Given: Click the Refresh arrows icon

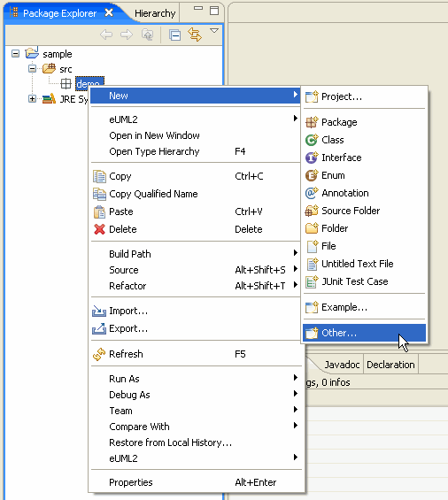Looking at the screenshot, I should [x=99, y=354].
